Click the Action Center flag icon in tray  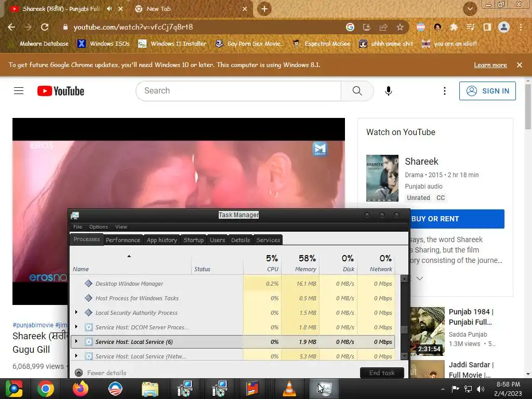click(455, 389)
